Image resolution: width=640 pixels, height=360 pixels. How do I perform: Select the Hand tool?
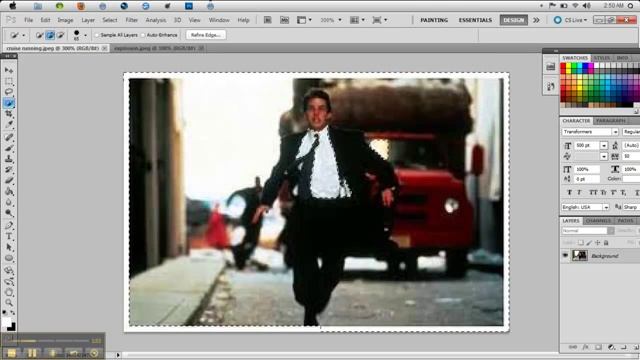(9, 292)
